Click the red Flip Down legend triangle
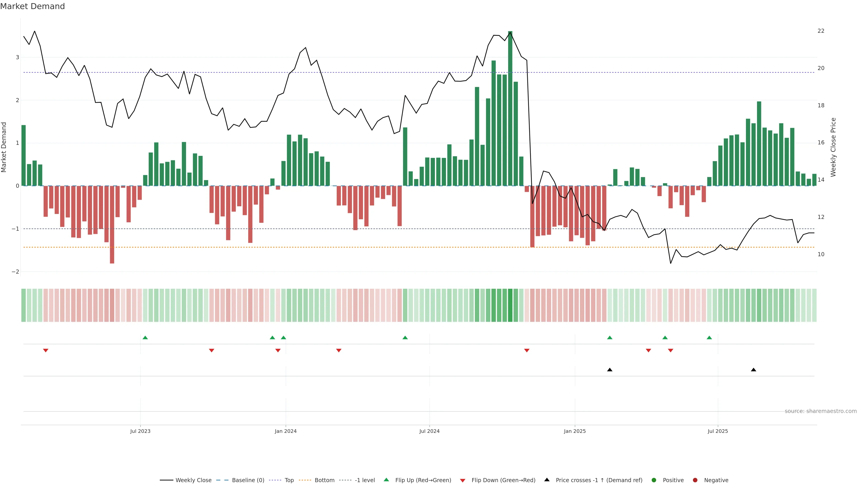Screen dimensions: 868x488 (x=463, y=480)
